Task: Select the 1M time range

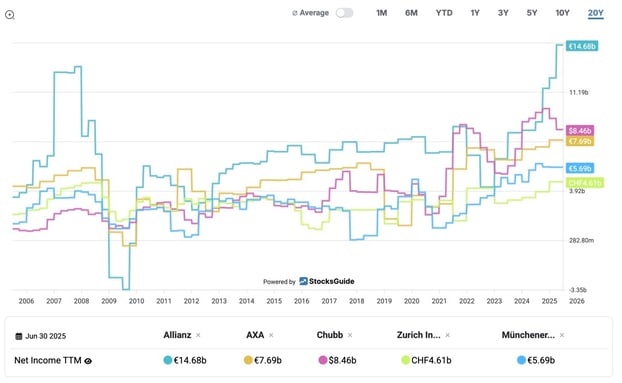Action: click(382, 13)
